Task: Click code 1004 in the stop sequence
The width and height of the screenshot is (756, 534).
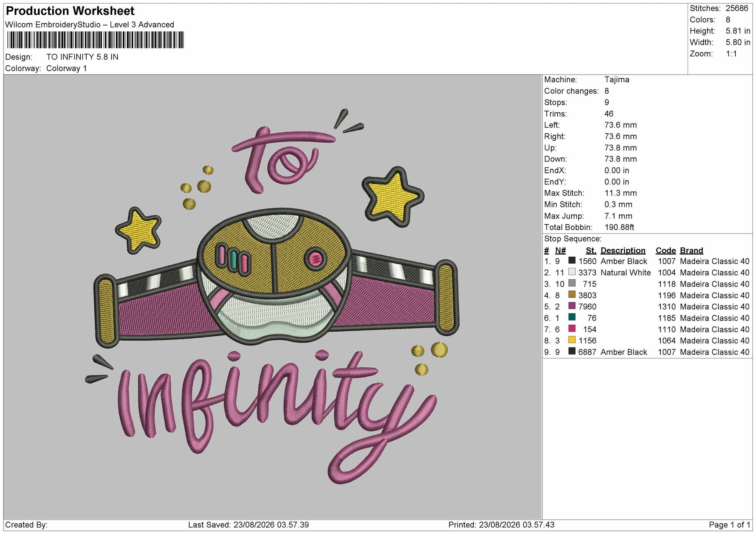Action: [667, 273]
